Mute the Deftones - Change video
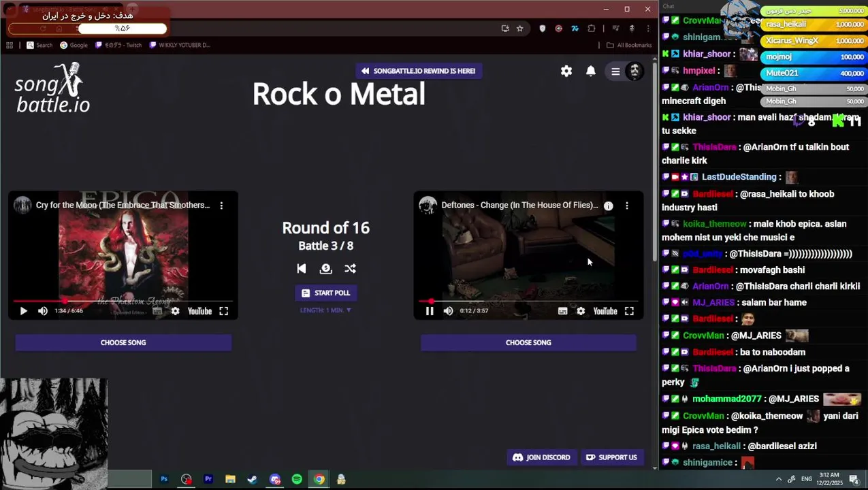The image size is (868, 490). tap(448, 311)
